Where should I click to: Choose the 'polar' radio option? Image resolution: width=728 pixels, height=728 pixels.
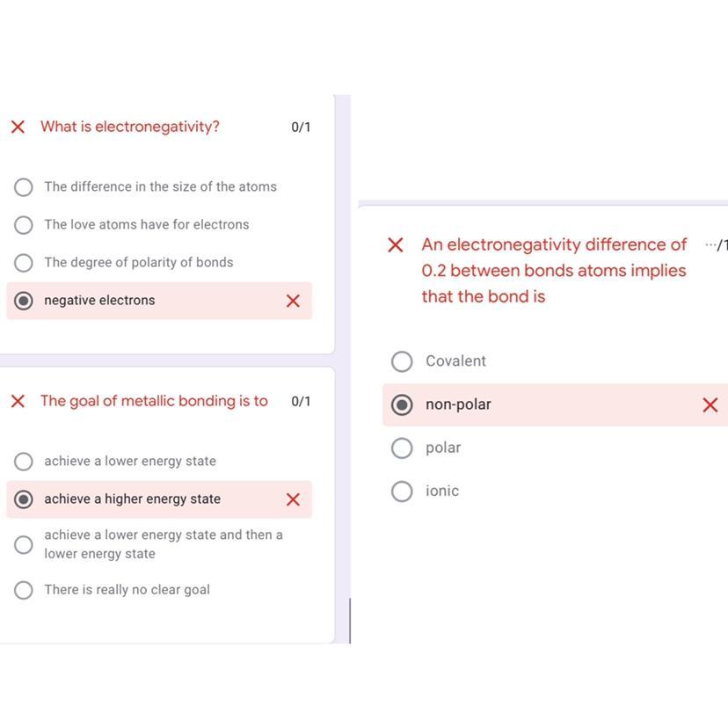point(402,448)
